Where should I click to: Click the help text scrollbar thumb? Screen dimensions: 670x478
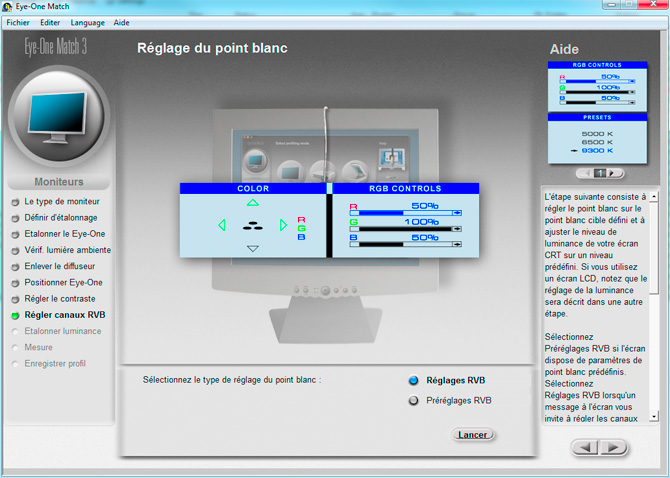click(653, 247)
